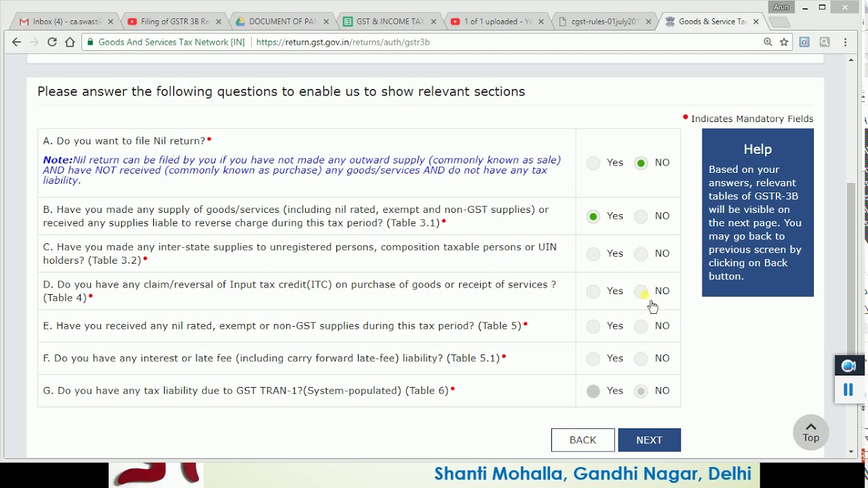Select Yes for question B Table 3.1
Viewport: 868px width, 488px height.
tap(593, 216)
